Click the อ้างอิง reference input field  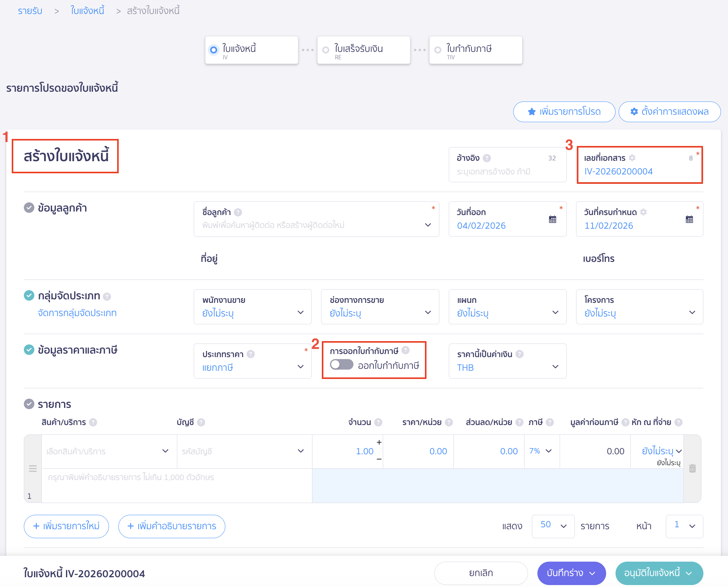click(507, 172)
